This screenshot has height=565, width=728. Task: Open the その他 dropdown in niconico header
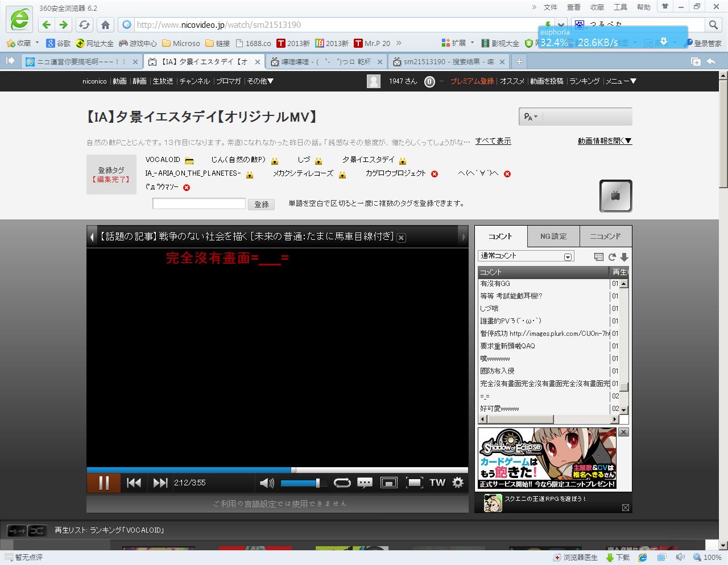[x=260, y=81]
